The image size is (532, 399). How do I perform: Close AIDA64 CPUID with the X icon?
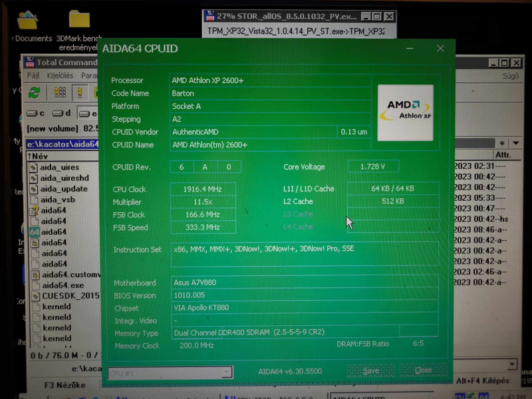click(x=440, y=48)
